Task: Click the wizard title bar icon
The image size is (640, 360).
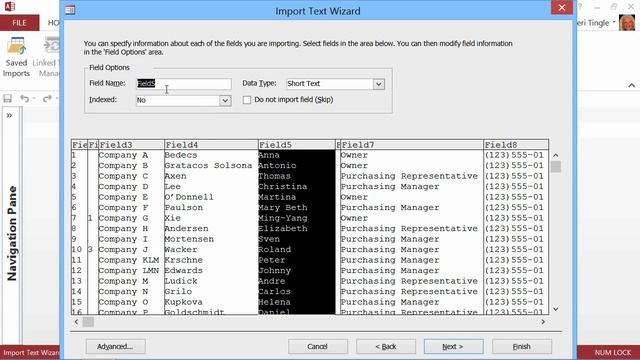Action: [70, 10]
